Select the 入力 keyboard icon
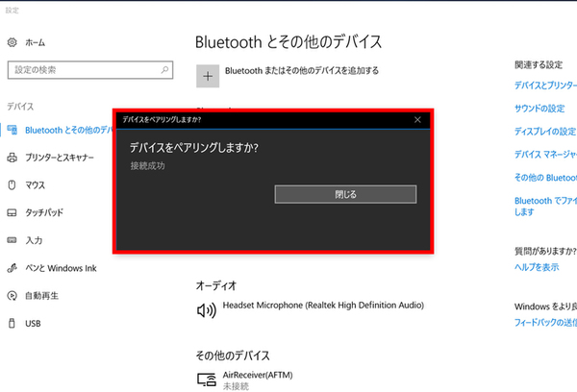 13,240
